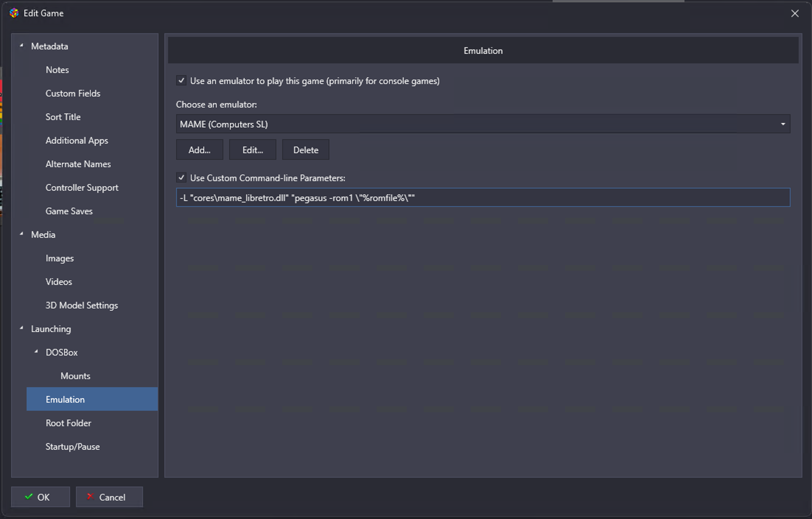Select Game Saves in the sidebar
The width and height of the screenshot is (812, 519).
click(69, 211)
